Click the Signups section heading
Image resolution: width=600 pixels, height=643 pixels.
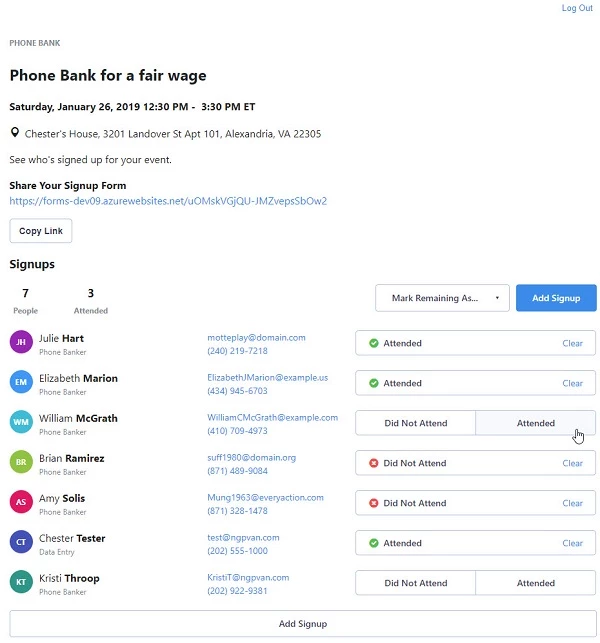click(32, 264)
